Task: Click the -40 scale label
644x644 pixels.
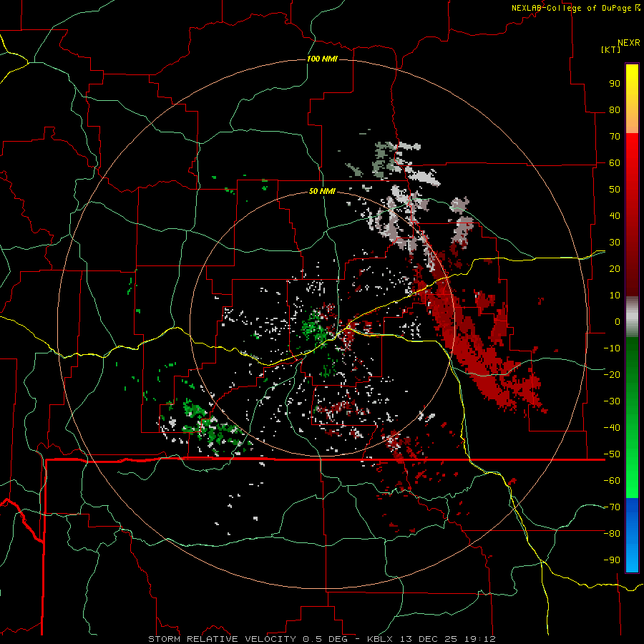Action: [x=612, y=428]
